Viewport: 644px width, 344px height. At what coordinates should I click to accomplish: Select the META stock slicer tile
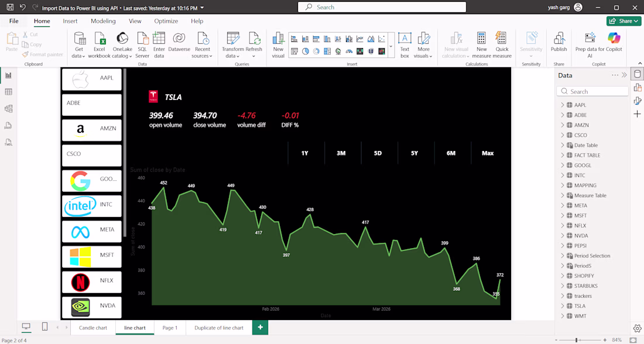(91, 232)
